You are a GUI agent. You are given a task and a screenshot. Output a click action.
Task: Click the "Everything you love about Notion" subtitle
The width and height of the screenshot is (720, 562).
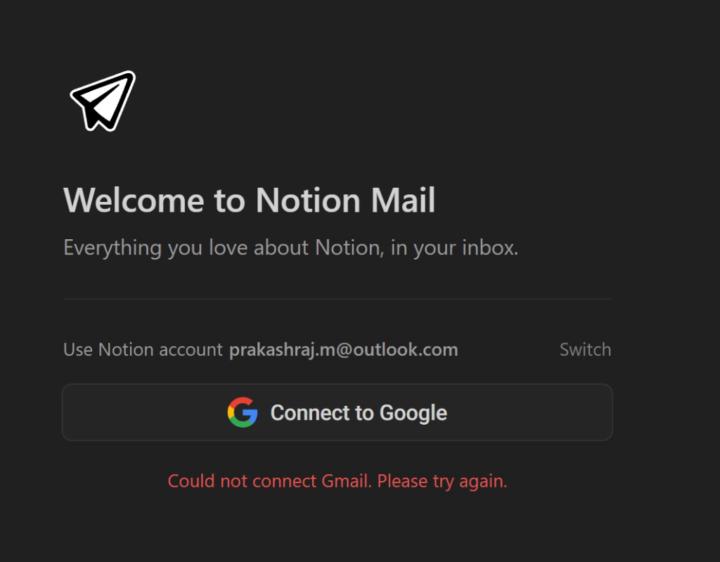pos(290,247)
